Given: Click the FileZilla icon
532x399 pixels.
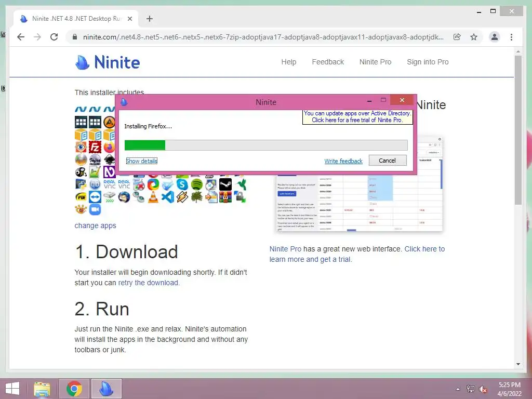Looking at the screenshot, I should pos(95,147).
